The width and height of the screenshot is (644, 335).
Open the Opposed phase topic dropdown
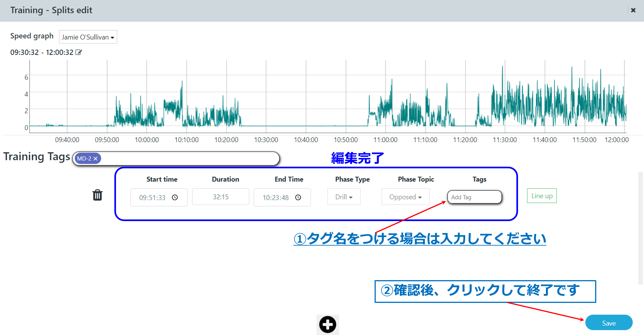click(405, 197)
